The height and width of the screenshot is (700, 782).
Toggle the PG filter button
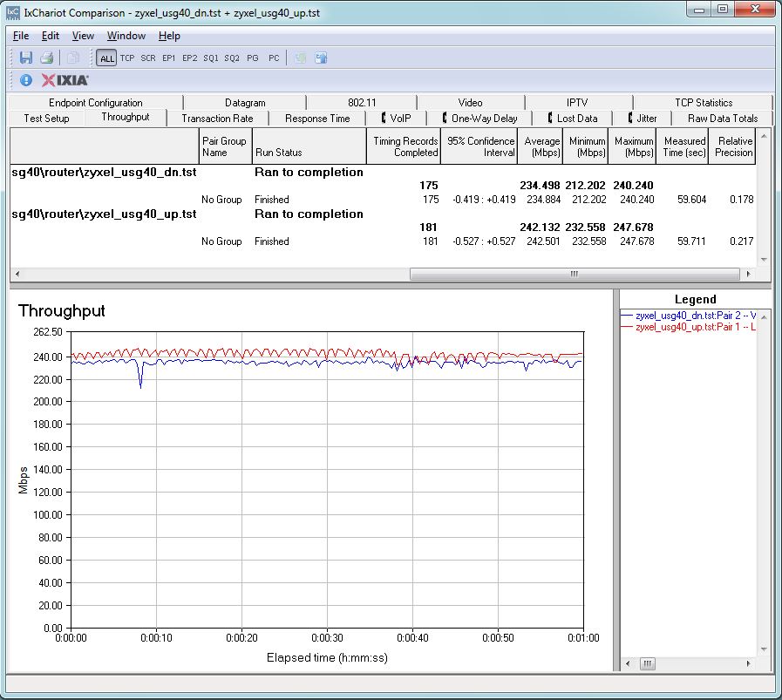pos(252,58)
